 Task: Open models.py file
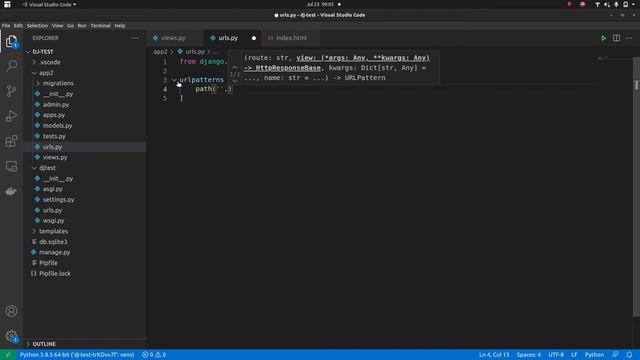[57, 126]
